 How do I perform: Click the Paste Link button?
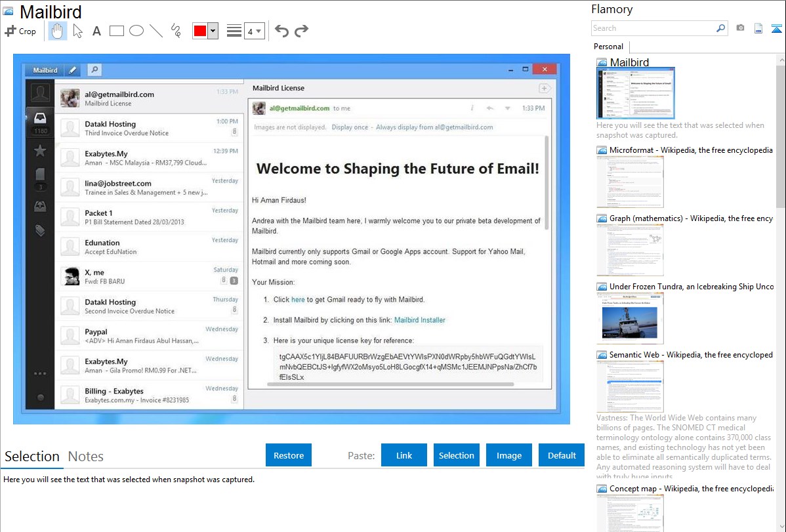(x=404, y=455)
